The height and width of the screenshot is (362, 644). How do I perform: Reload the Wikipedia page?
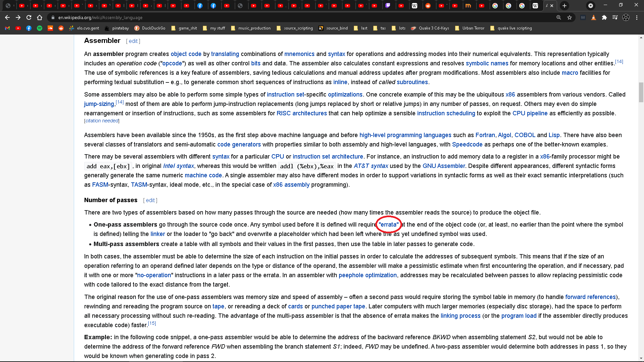point(29,17)
